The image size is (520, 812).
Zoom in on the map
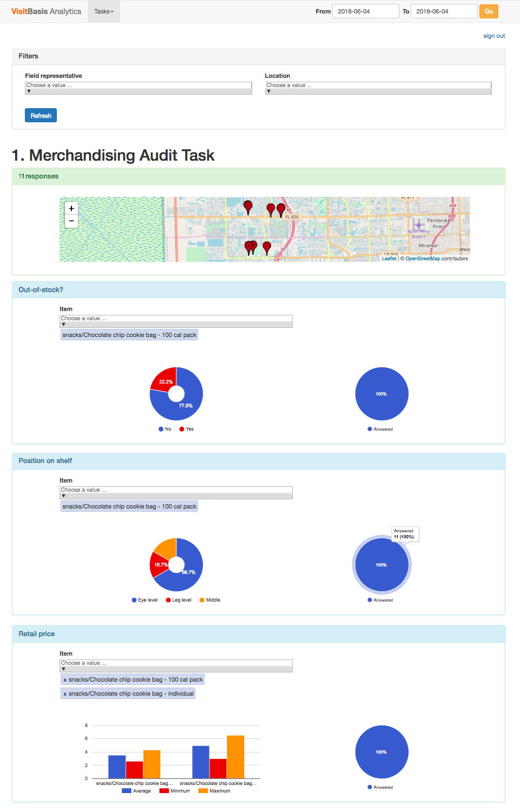[x=71, y=208]
